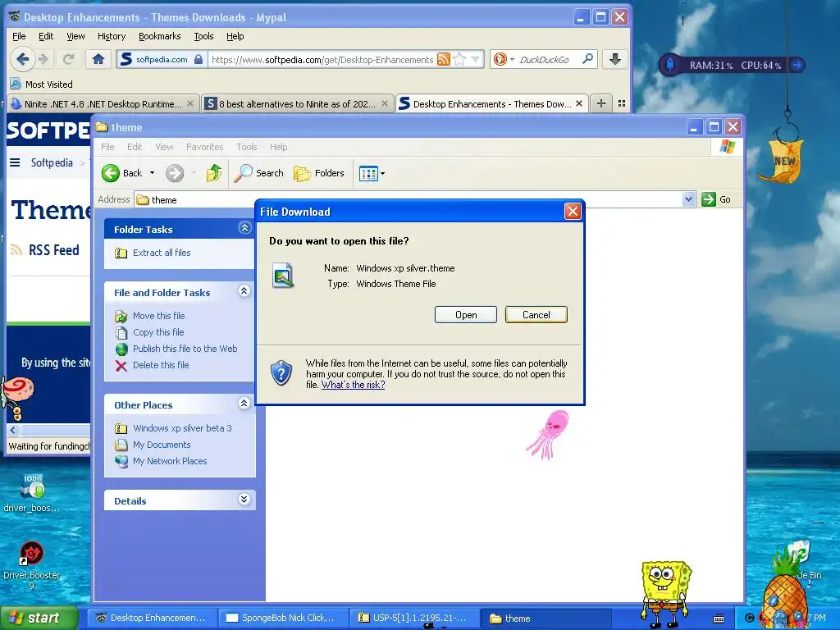Close the Ninite .NET tab

pyautogui.click(x=190, y=104)
